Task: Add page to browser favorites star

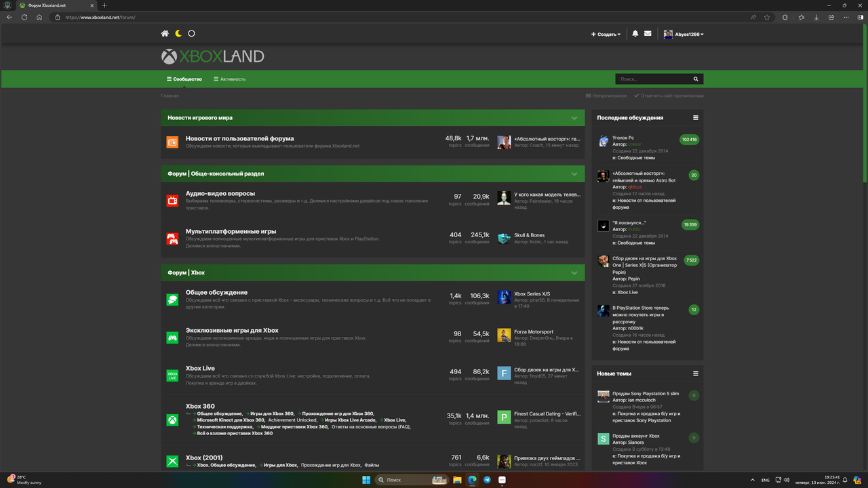Action: tap(767, 17)
